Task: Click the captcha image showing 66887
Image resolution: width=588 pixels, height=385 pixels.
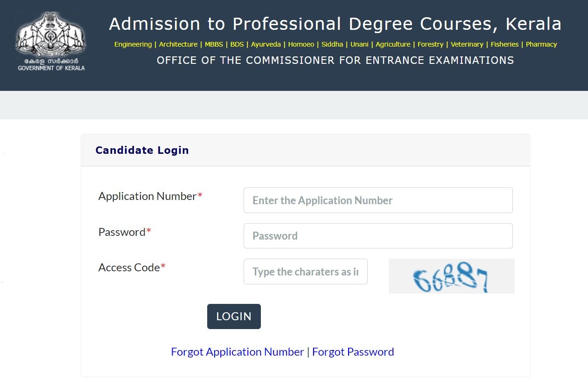Action: (451, 276)
